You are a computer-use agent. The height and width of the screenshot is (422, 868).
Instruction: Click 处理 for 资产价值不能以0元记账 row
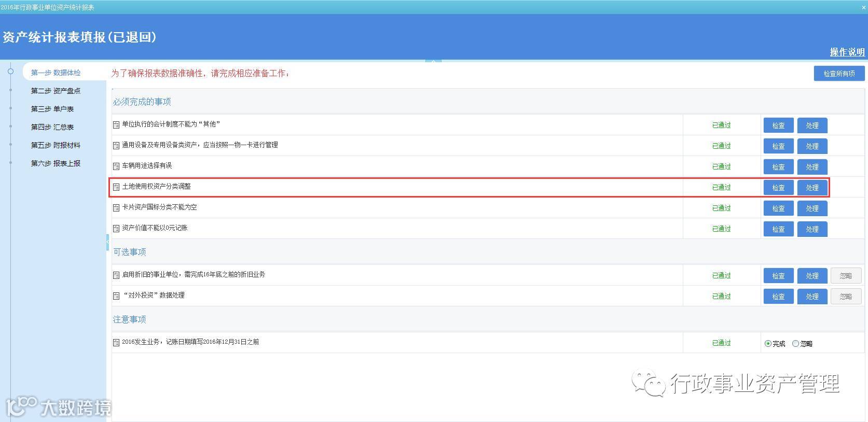812,229
